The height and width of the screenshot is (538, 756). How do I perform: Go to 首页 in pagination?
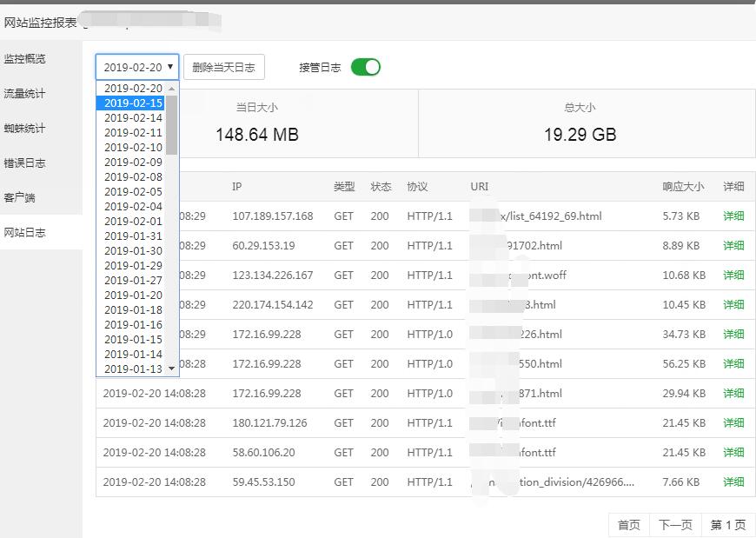(629, 525)
